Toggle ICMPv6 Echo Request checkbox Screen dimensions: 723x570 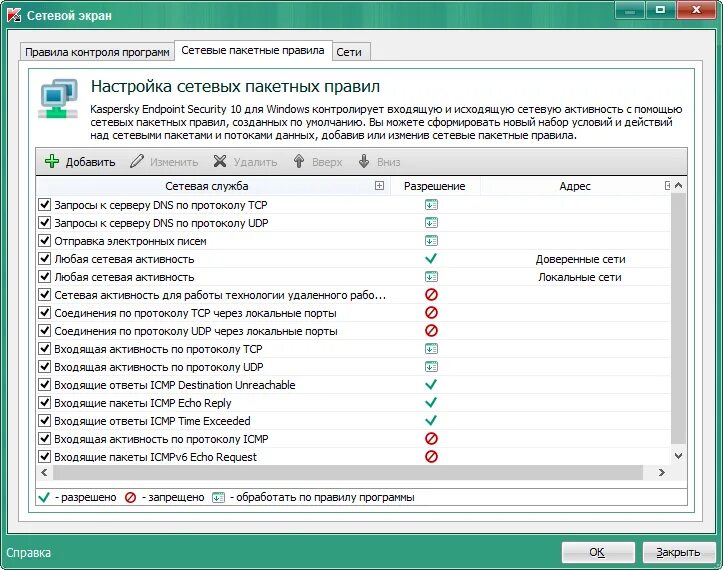[44, 456]
